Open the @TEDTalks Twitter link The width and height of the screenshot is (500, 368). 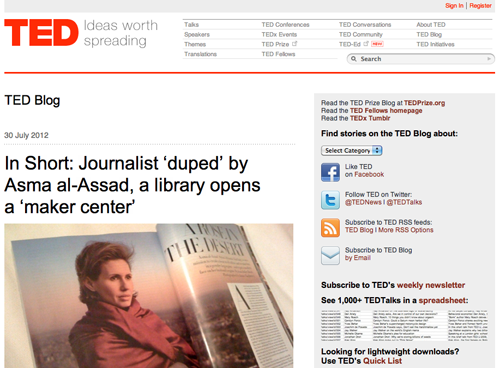pos(404,202)
